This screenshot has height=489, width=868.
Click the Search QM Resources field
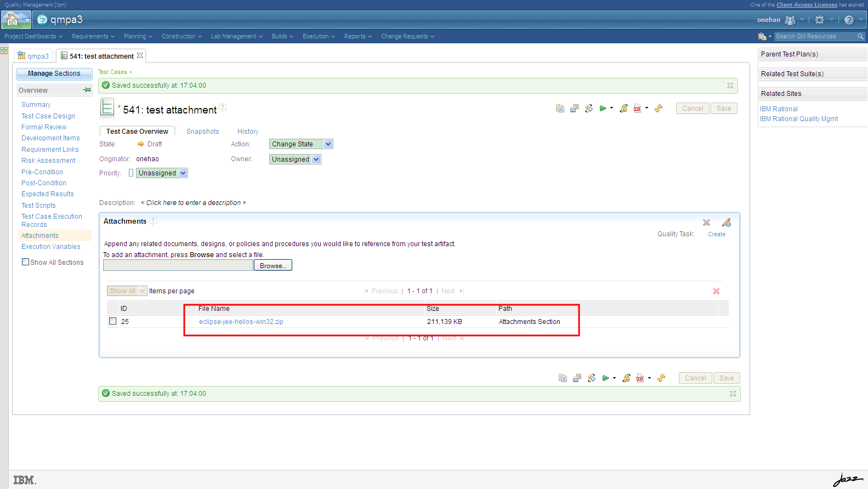point(814,37)
